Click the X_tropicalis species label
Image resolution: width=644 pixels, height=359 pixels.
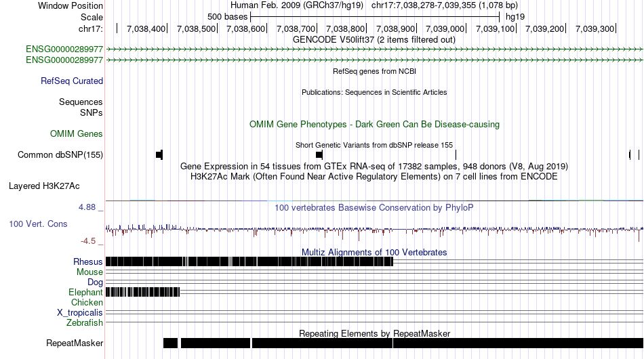point(80,313)
